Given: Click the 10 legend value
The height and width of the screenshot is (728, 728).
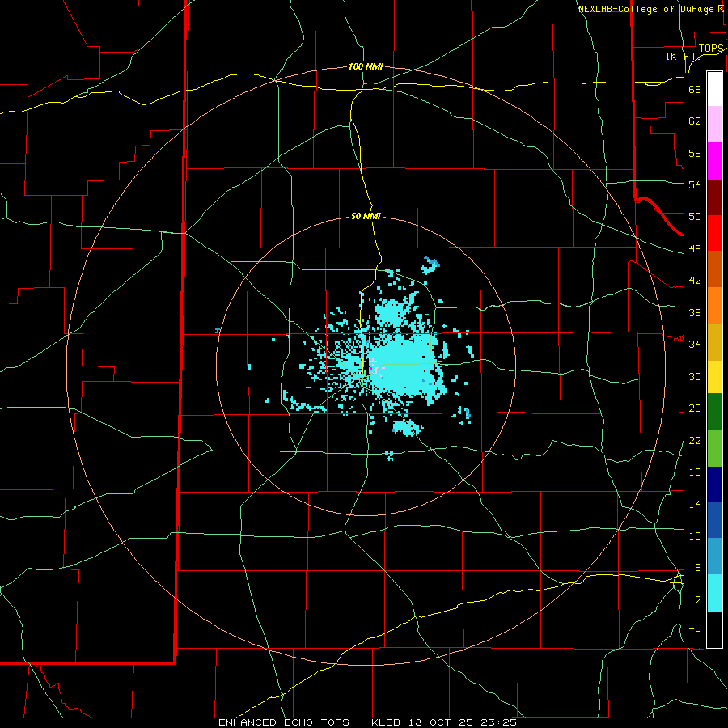Looking at the screenshot, I should 695,536.
